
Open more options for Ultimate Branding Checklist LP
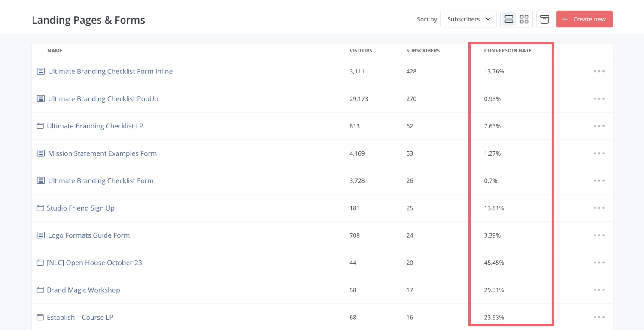point(599,126)
